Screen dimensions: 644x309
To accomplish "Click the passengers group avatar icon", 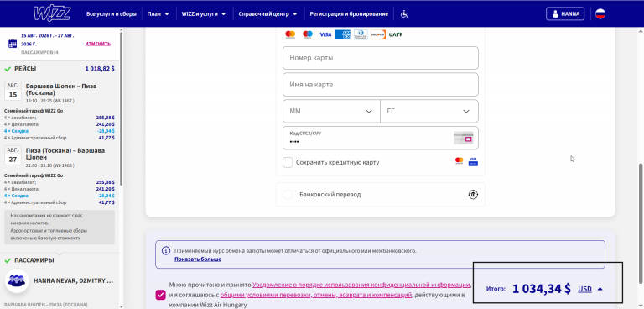I will 17,280.
